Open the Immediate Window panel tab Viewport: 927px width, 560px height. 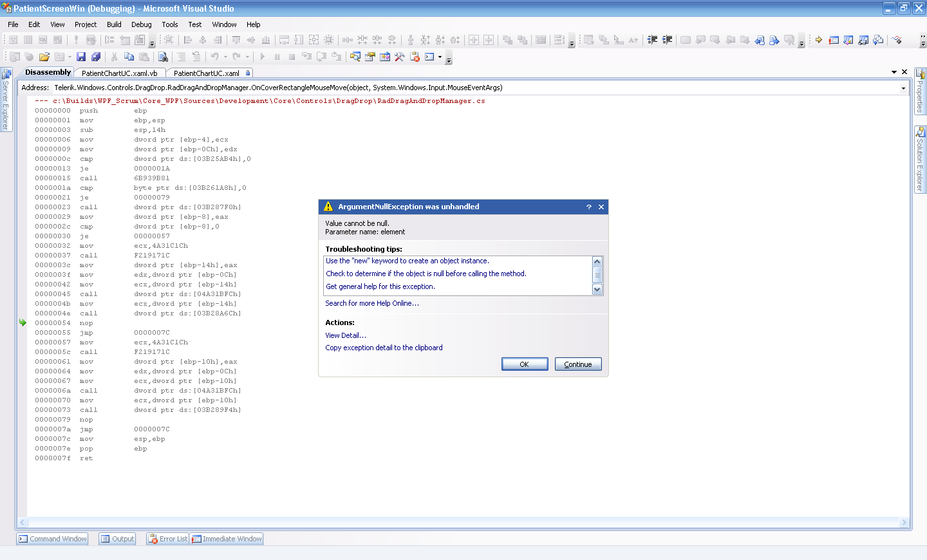click(x=227, y=539)
